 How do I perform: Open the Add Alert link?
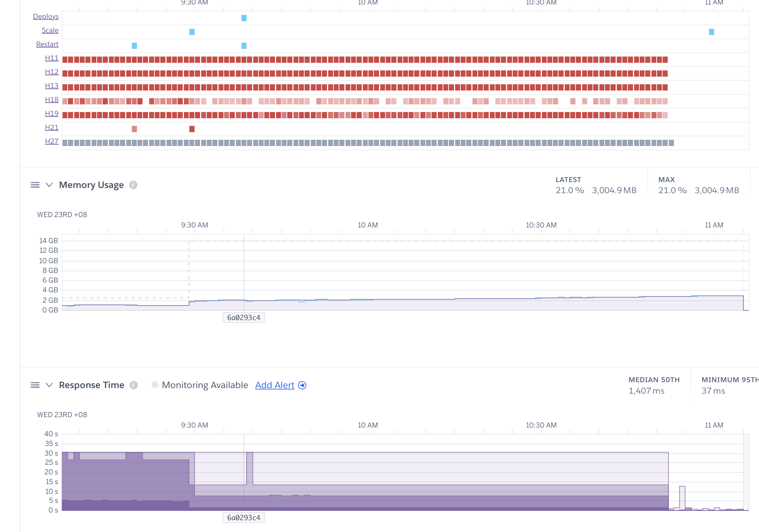(x=274, y=385)
